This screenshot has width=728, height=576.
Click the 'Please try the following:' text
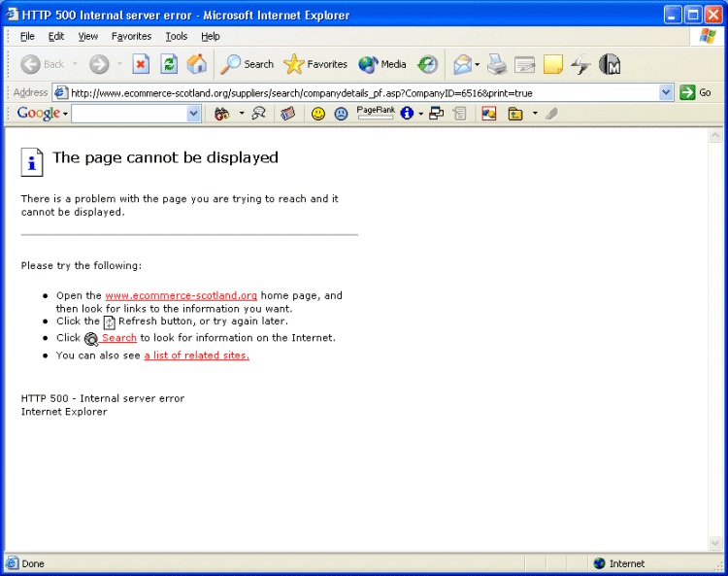point(82,266)
